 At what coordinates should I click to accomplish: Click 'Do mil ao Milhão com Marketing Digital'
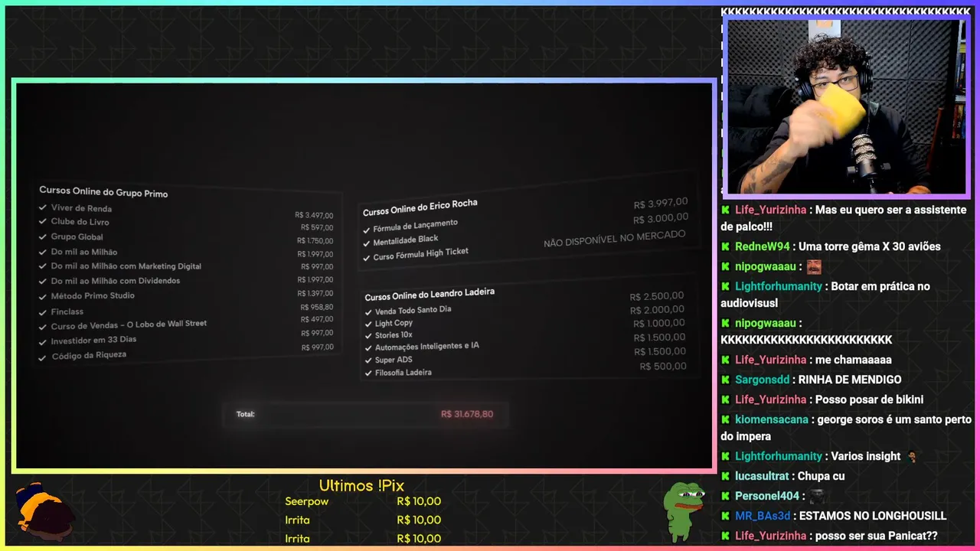click(x=126, y=266)
